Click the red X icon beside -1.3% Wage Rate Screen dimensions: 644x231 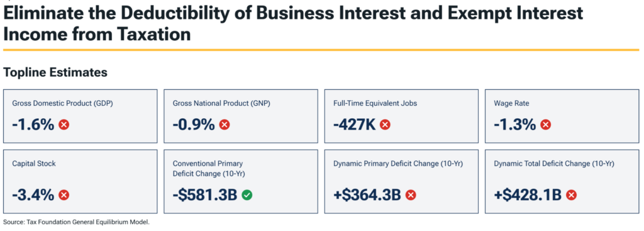pos(545,125)
